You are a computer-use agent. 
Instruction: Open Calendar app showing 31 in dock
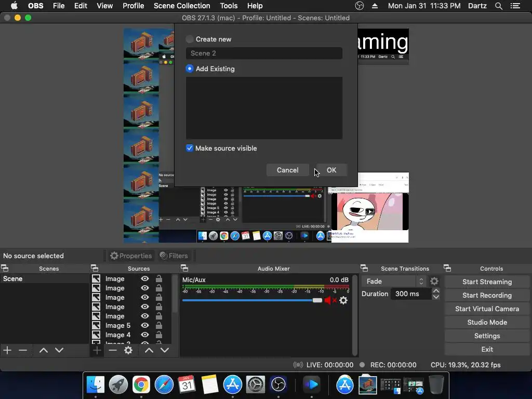pyautogui.click(x=187, y=384)
